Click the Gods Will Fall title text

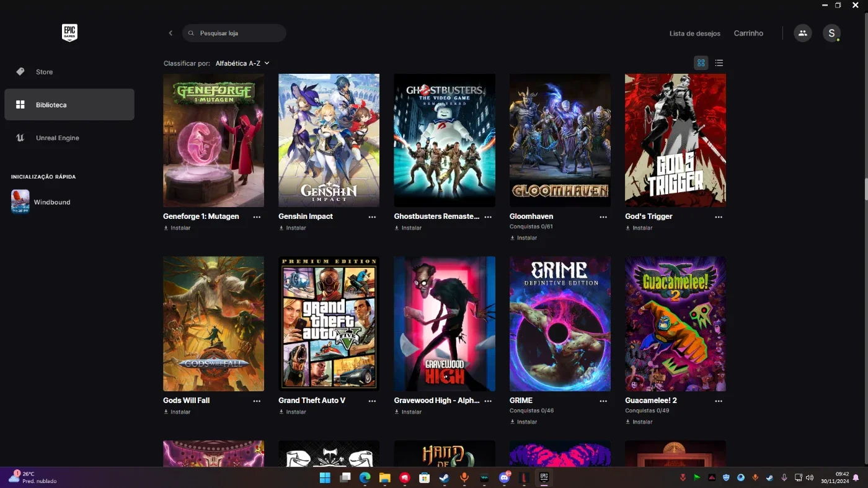(186, 401)
